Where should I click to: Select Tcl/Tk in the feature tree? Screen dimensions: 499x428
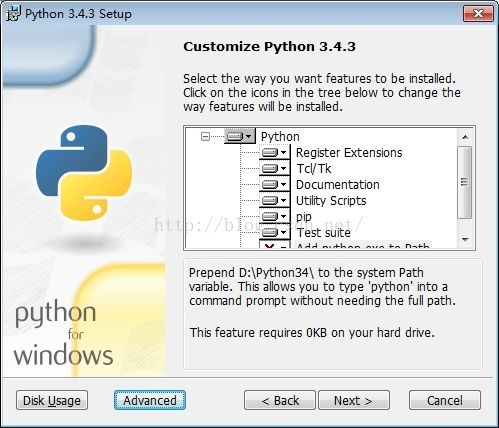click(314, 169)
